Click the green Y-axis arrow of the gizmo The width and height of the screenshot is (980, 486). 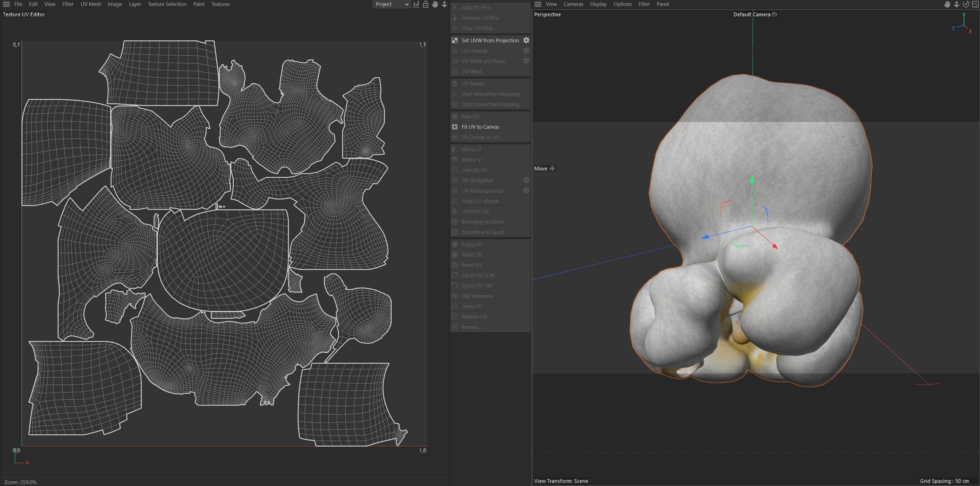pos(752,180)
